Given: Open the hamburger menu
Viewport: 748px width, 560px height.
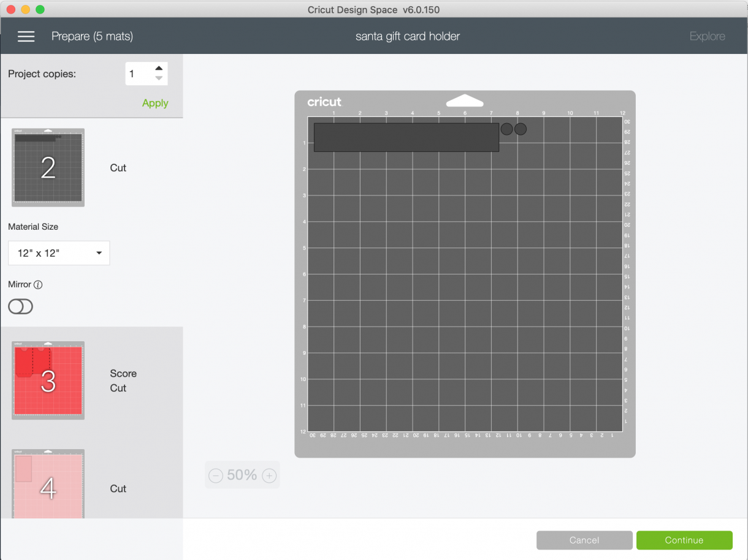Looking at the screenshot, I should tap(26, 36).
